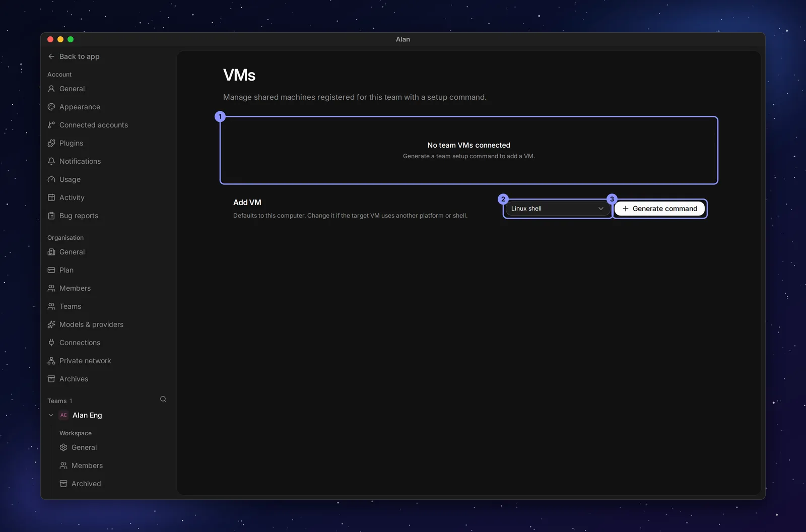Click the Organisation General building icon

(x=51, y=252)
